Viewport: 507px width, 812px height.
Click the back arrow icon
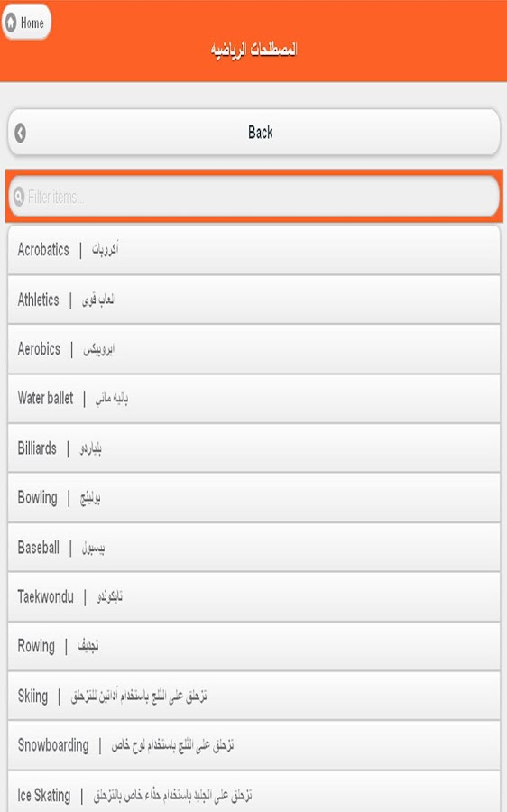[20, 134]
